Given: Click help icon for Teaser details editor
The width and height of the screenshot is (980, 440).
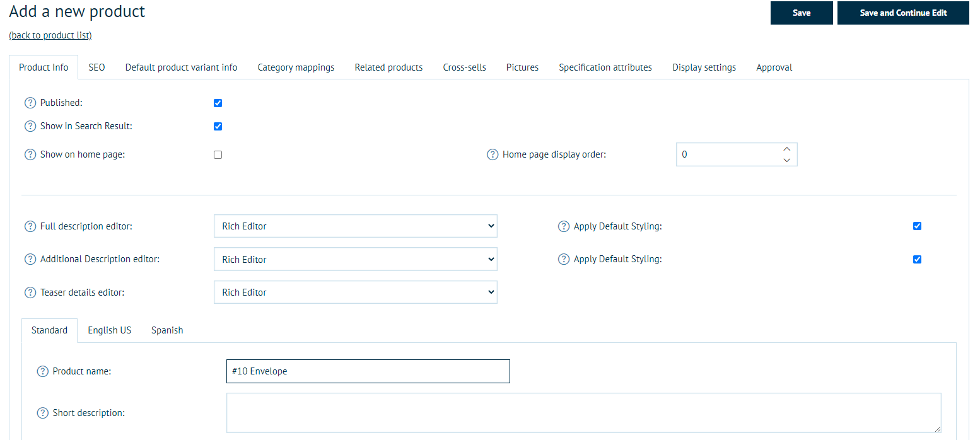Looking at the screenshot, I should click(30, 292).
